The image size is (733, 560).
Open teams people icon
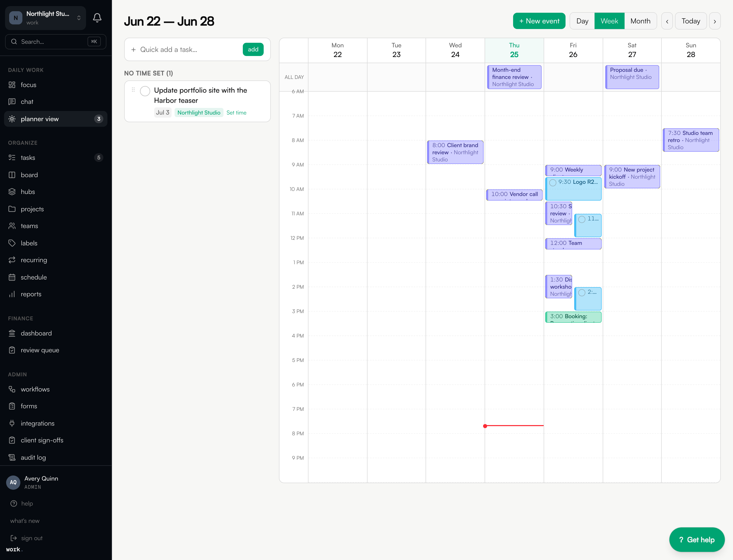point(12,226)
